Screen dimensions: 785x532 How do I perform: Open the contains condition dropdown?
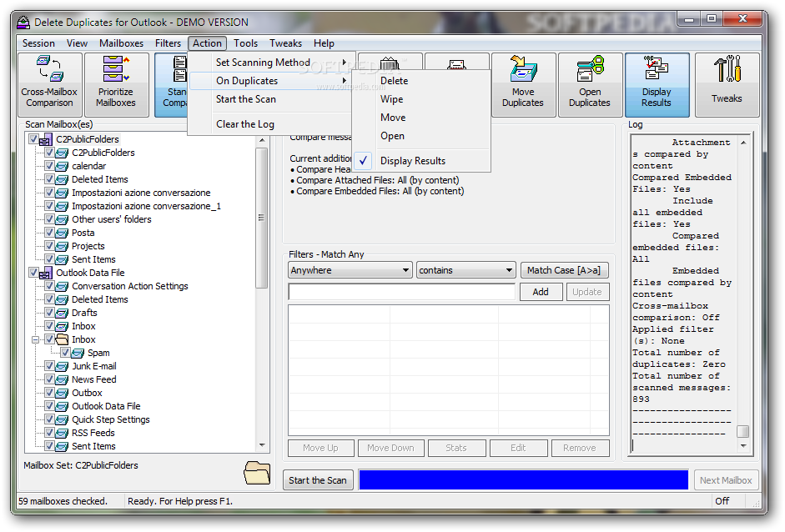click(466, 270)
